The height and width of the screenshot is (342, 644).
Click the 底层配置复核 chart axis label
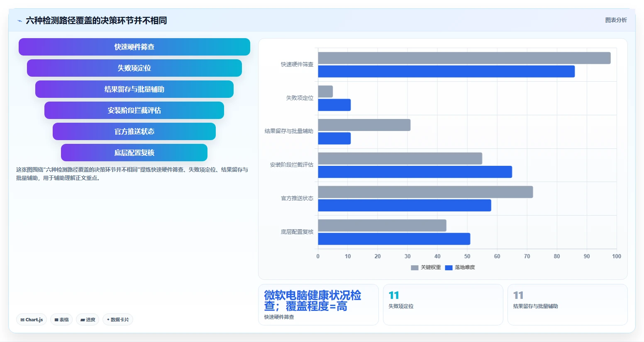(297, 232)
